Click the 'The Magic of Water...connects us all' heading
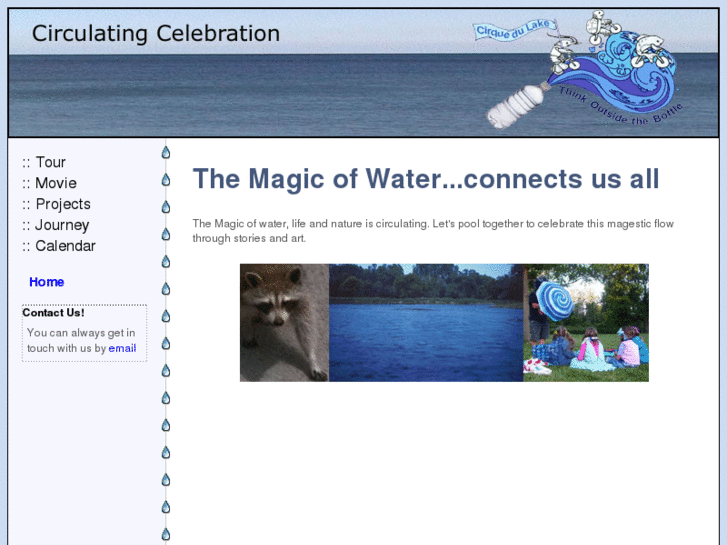 [426, 179]
